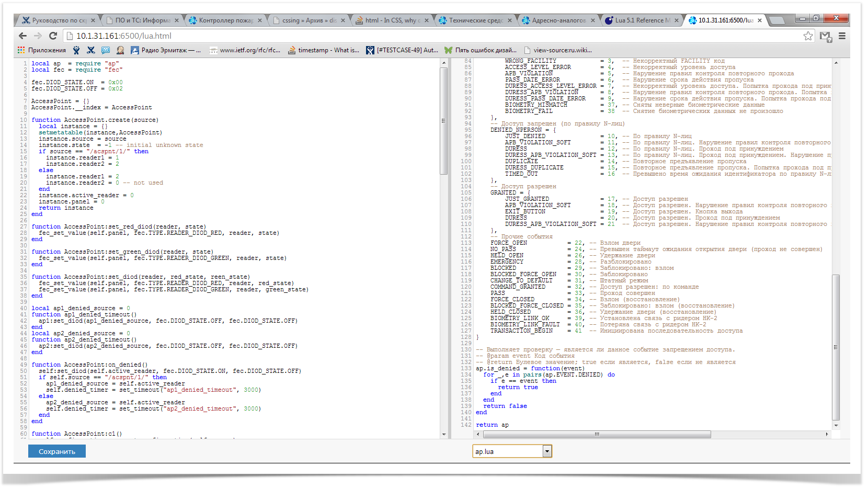The image size is (868, 489).
Task: Click the Forward navigation arrow
Action: 38,36
